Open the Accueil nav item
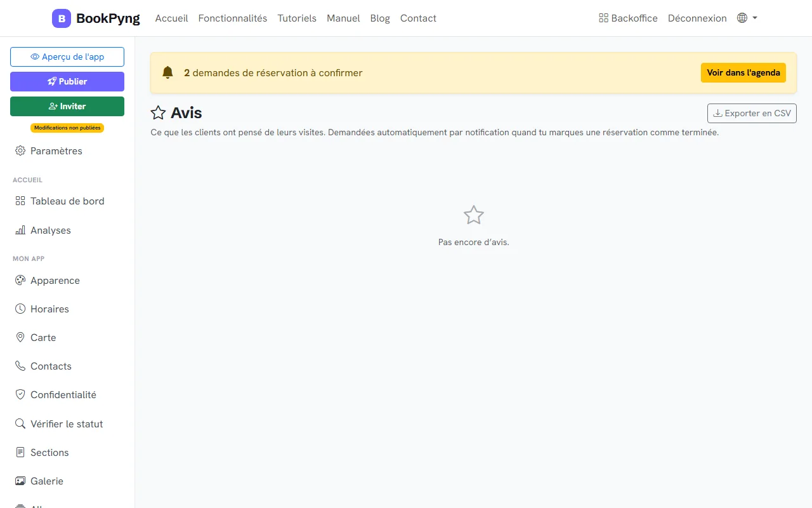This screenshot has height=508, width=812. [x=171, y=18]
